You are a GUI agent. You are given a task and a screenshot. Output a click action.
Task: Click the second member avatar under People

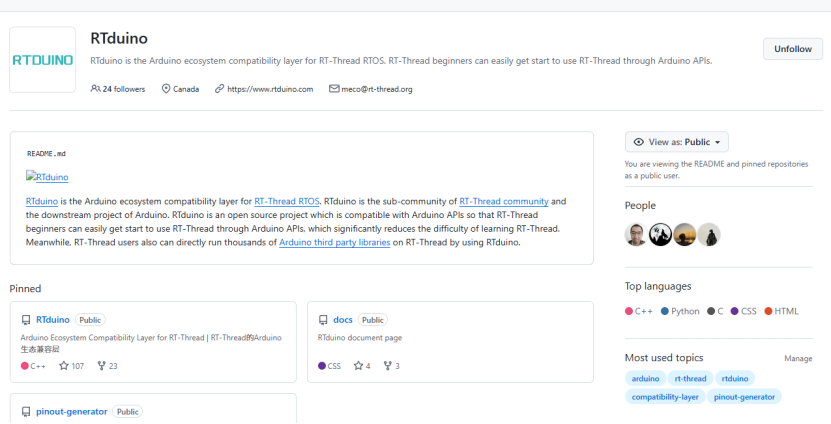[x=660, y=235]
